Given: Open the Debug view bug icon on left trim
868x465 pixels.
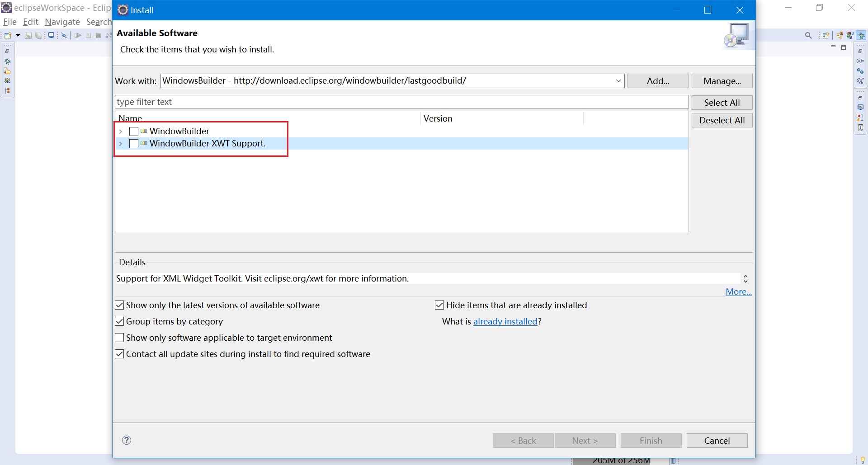Looking at the screenshot, I should [7, 61].
